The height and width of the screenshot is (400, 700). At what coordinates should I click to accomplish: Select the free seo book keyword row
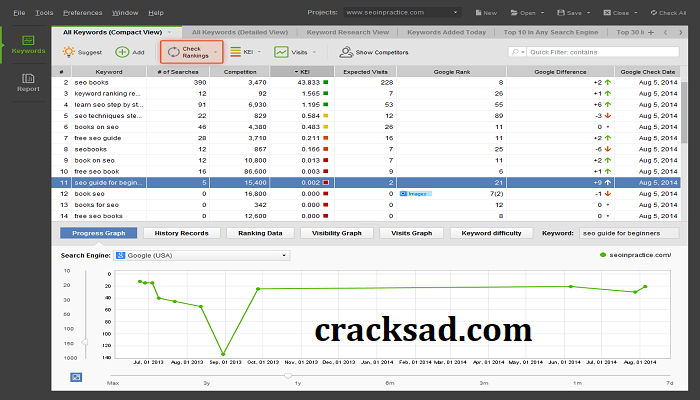(x=366, y=171)
